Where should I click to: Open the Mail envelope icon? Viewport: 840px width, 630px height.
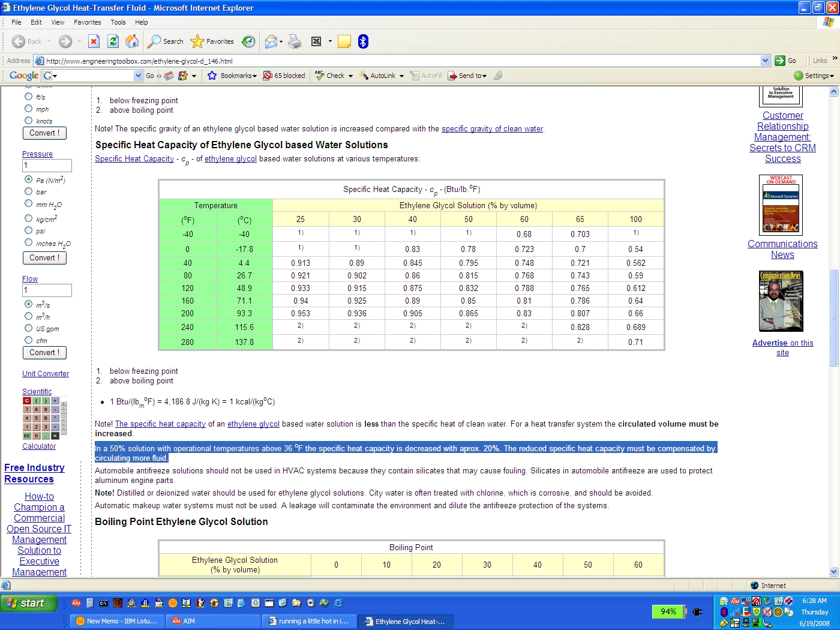(271, 41)
